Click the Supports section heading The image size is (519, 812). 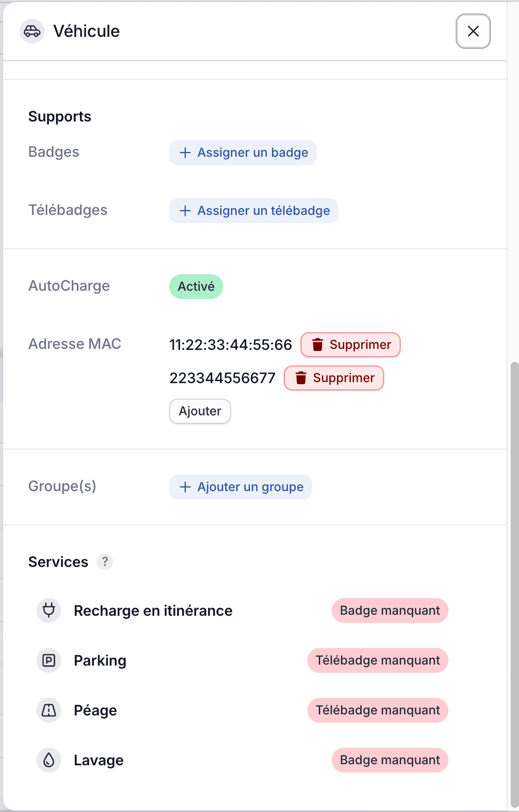click(60, 117)
